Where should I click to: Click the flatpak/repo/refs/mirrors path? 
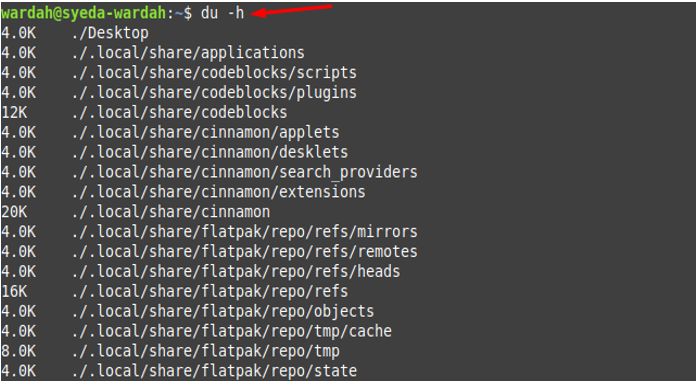(x=244, y=232)
